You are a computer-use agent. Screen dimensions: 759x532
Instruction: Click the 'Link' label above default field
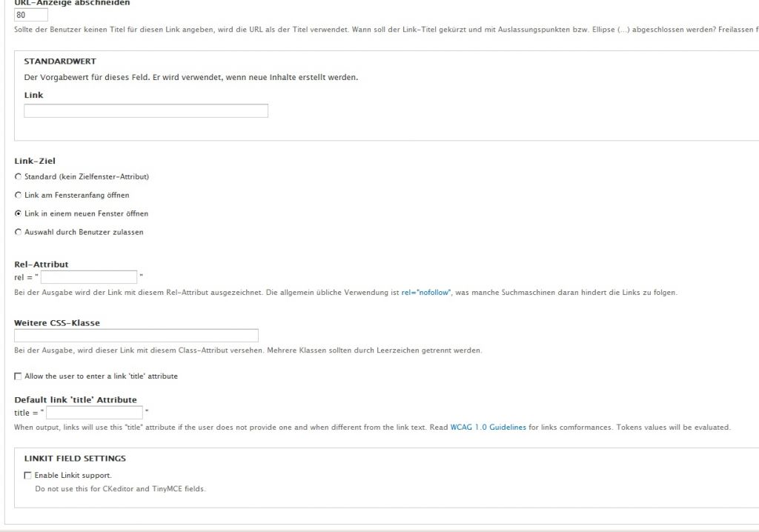click(33, 96)
